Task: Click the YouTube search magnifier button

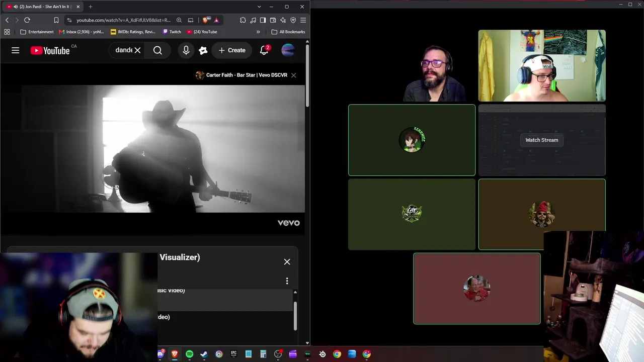Action: 157,50
